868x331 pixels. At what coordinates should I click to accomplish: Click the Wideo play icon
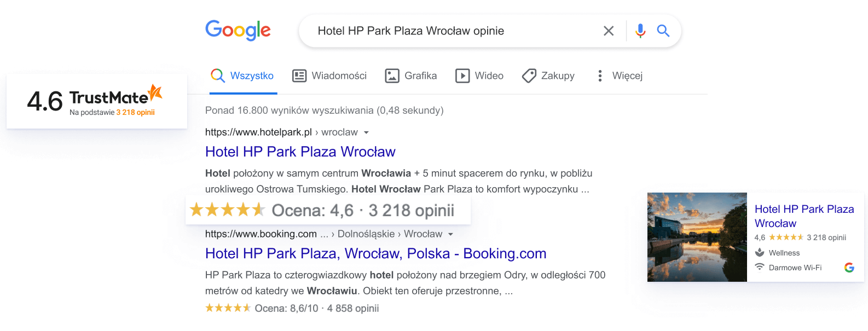pyautogui.click(x=462, y=76)
